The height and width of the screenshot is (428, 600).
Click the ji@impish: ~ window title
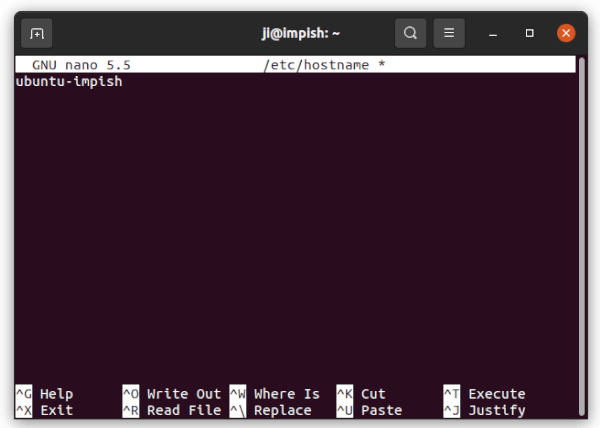pyautogui.click(x=301, y=33)
